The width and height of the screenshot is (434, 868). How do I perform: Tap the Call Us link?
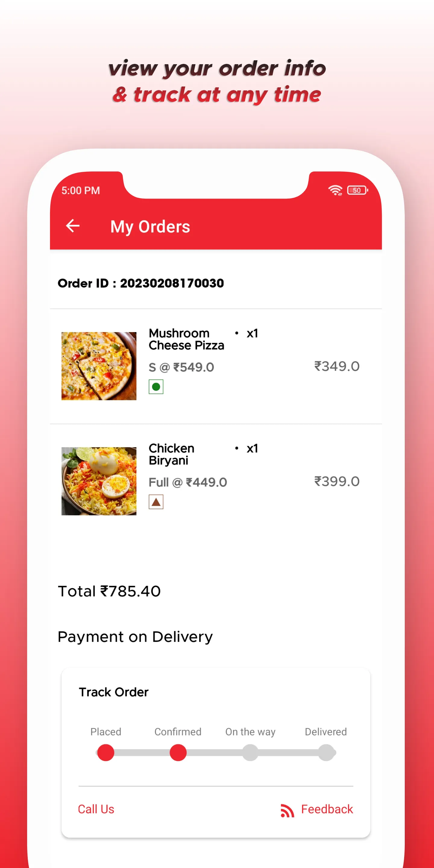pos(96,809)
